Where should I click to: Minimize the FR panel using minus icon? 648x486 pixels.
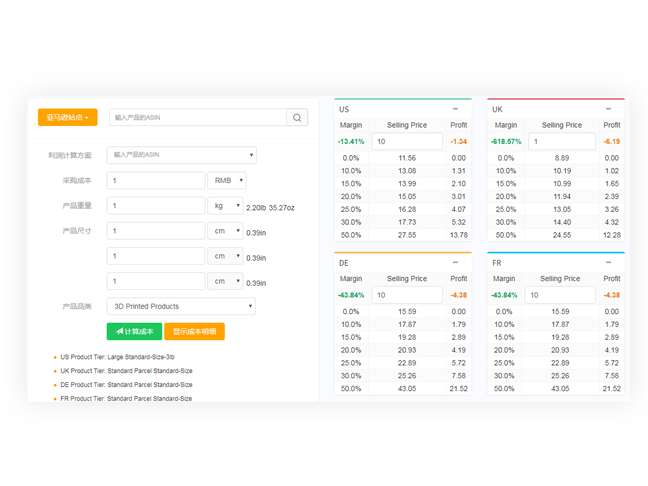point(609,262)
